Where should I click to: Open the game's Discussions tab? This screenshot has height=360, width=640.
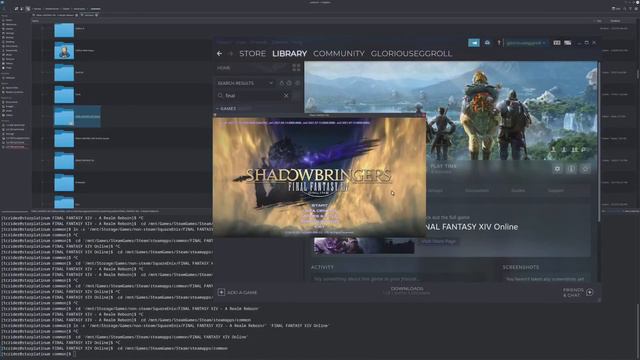(477, 190)
